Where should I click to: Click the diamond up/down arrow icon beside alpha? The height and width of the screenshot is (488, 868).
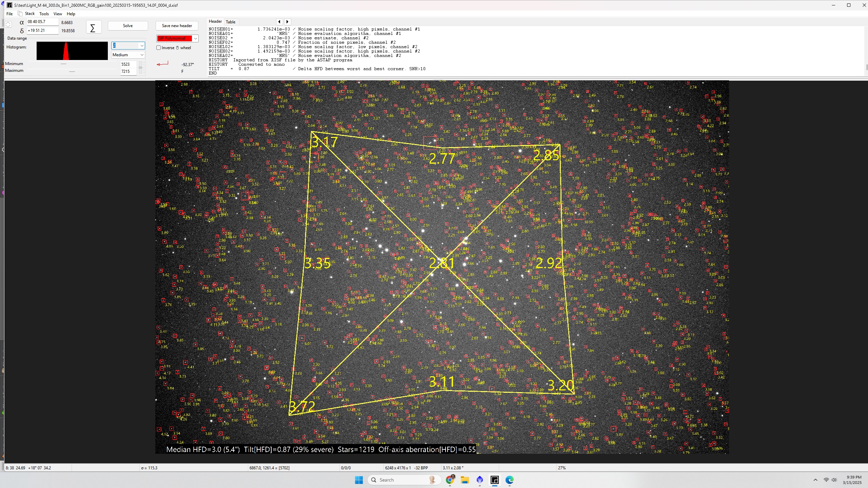point(8,24)
